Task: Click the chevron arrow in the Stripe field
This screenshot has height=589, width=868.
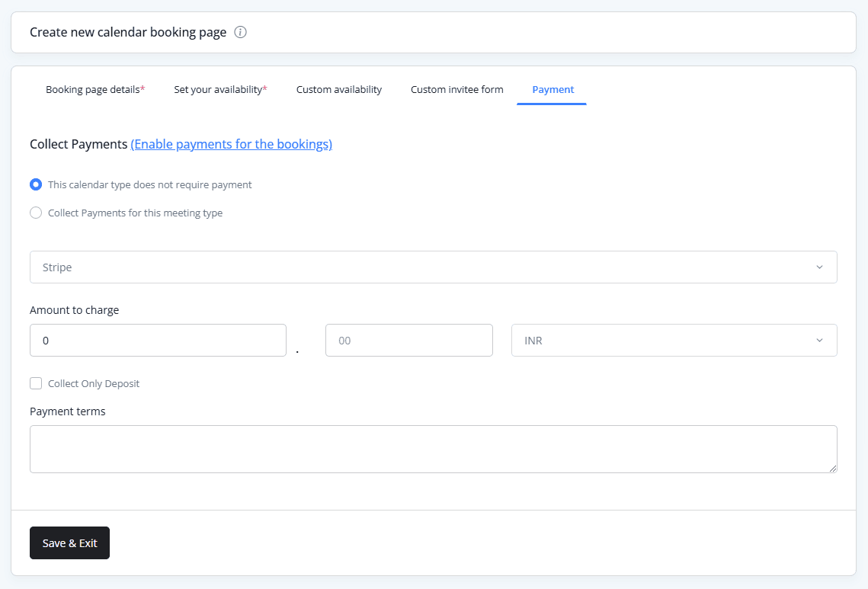Action: point(819,267)
